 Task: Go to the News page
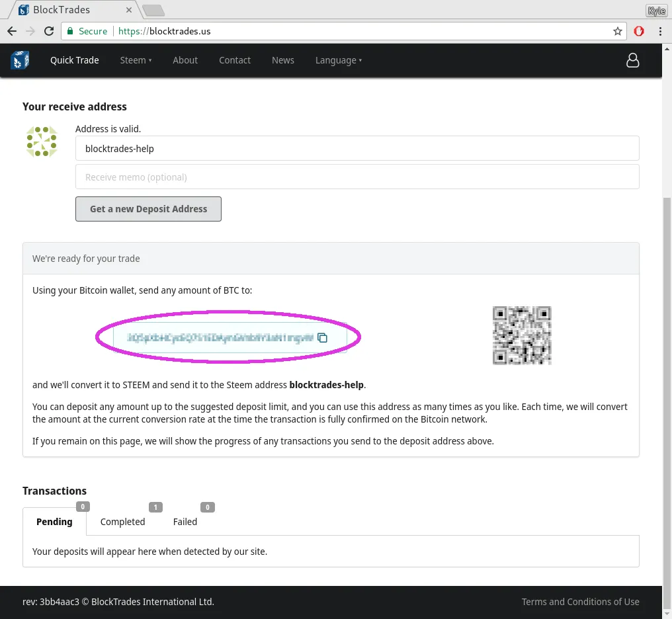pyautogui.click(x=283, y=60)
